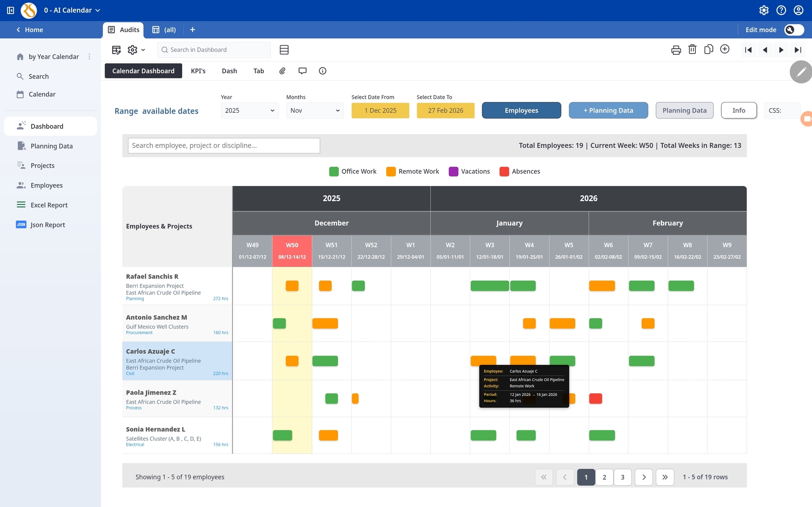Open the comments speech bubble icon
The width and height of the screenshot is (812, 507).
pyautogui.click(x=303, y=71)
